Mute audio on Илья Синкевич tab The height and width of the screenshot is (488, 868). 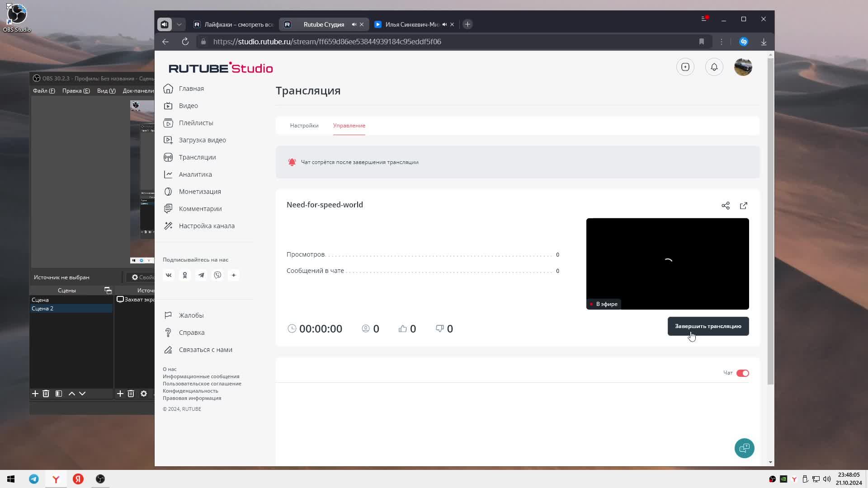click(x=444, y=24)
